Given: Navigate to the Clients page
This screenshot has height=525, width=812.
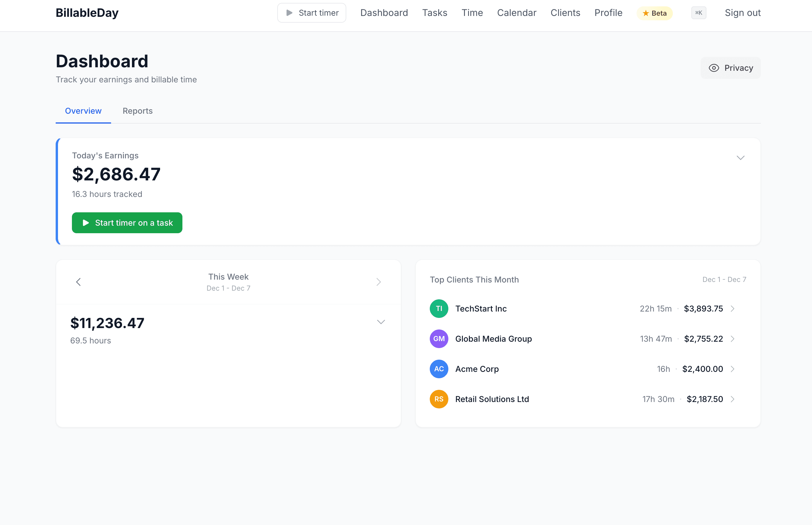Looking at the screenshot, I should tap(565, 12).
